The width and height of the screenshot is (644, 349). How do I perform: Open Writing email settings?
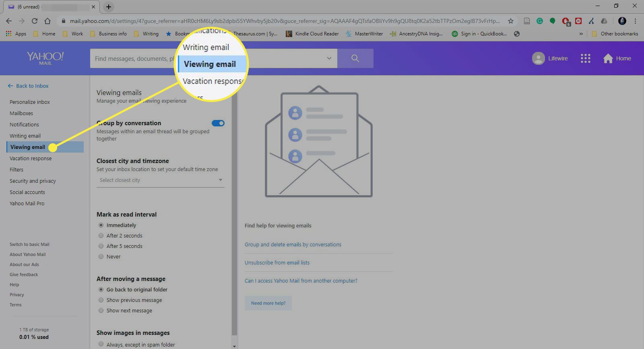point(25,136)
